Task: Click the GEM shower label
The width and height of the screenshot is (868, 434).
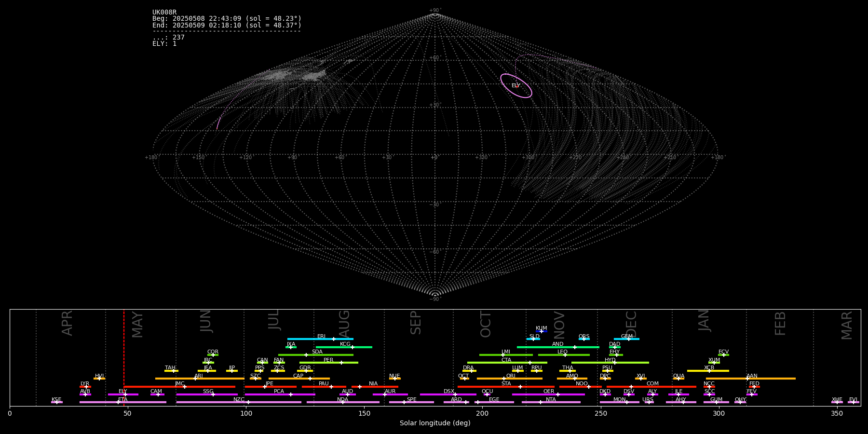Action: click(627, 337)
